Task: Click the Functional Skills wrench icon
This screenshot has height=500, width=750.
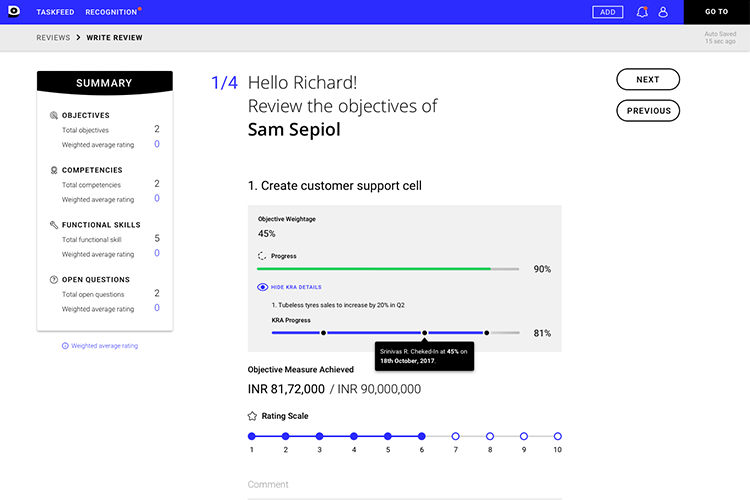Action: (x=54, y=225)
